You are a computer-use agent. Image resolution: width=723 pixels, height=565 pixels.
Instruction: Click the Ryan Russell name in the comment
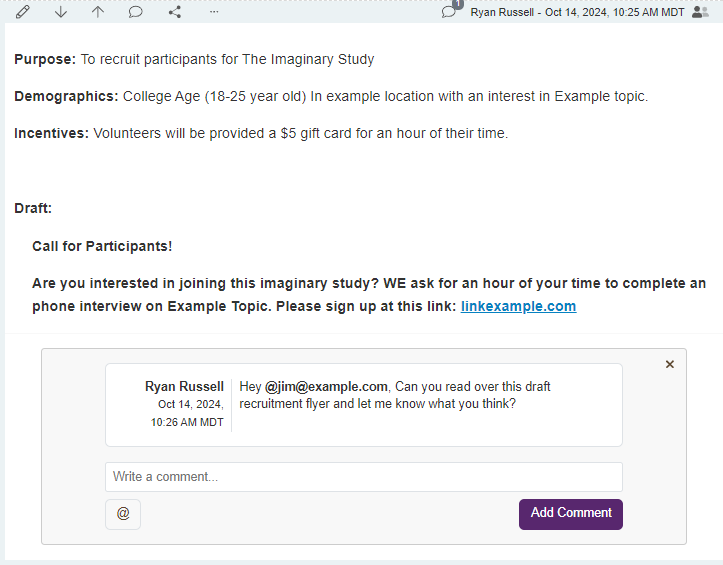click(184, 386)
